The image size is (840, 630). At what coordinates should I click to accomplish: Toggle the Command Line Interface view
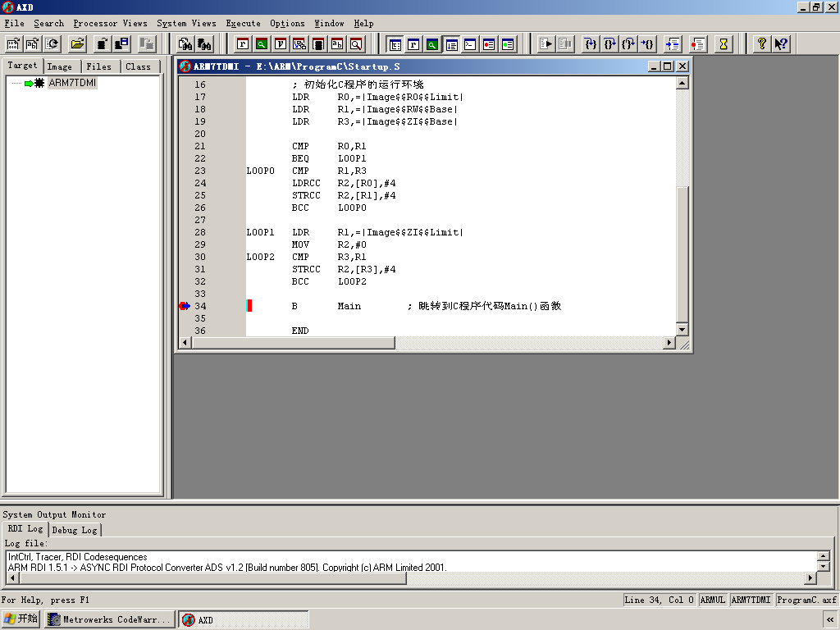click(x=470, y=44)
